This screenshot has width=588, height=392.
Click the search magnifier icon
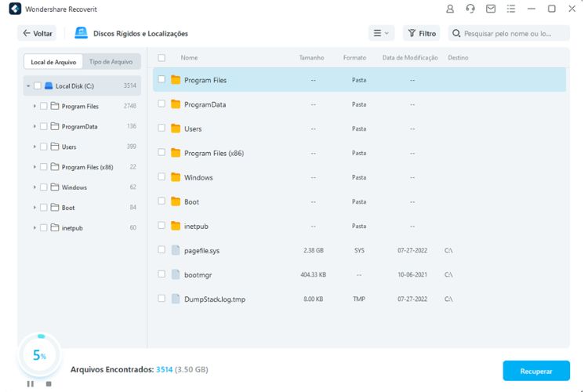click(456, 34)
